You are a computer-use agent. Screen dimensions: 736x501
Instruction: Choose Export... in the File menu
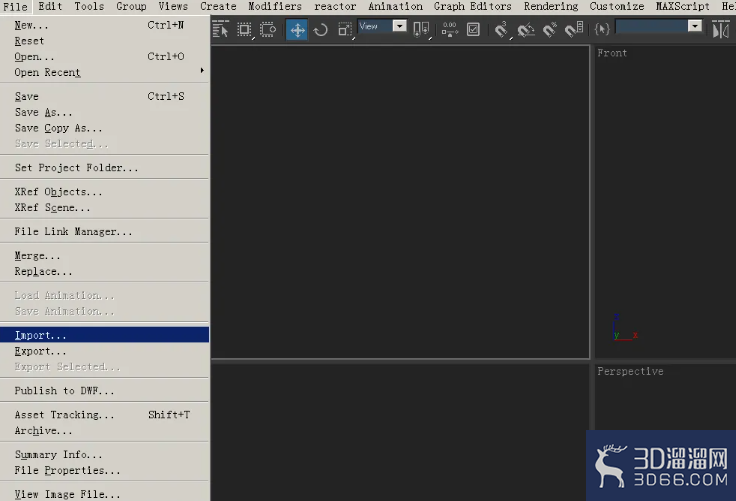tap(105, 351)
